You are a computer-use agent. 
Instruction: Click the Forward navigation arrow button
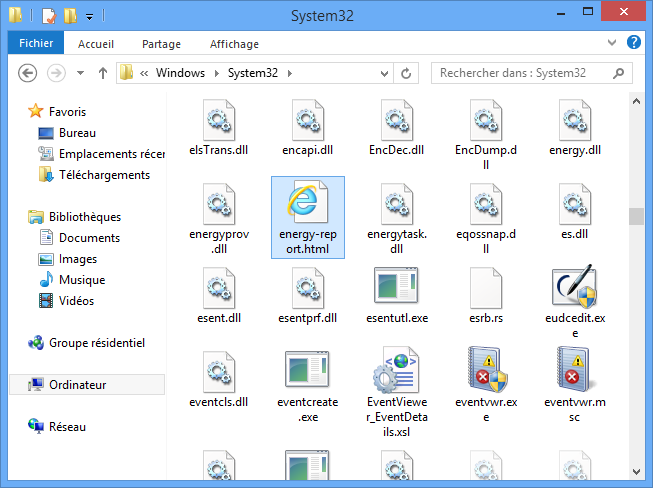(56, 73)
